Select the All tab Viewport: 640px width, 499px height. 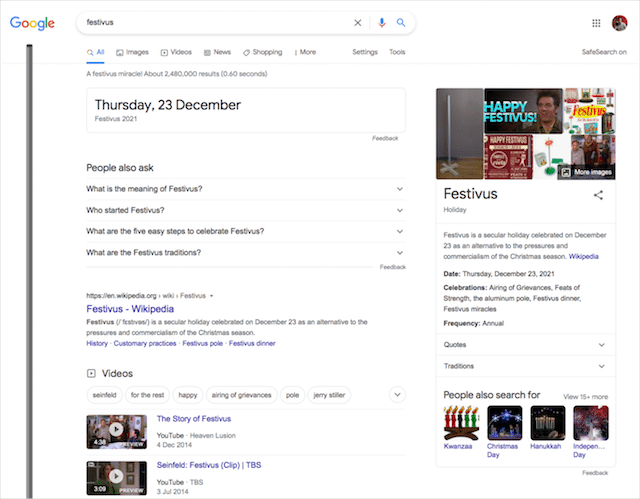click(96, 52)
